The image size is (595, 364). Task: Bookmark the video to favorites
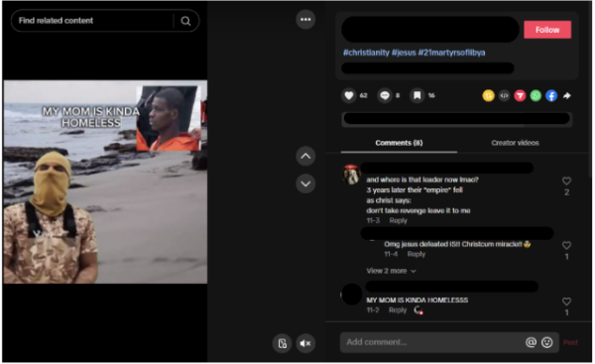(x=417, y=95)
